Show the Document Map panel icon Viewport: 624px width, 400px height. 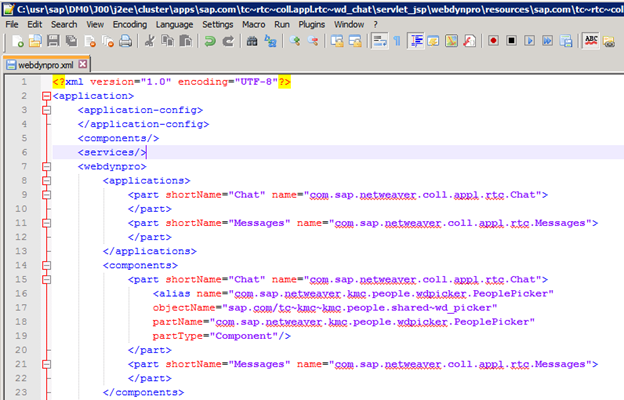[x=452, y=41]
